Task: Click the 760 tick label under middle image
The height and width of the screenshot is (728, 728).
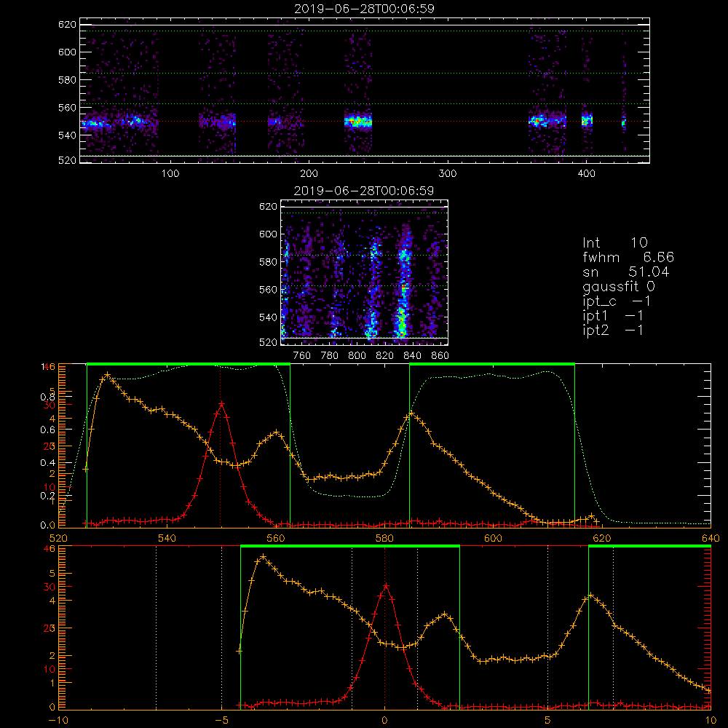Action: 302,356
